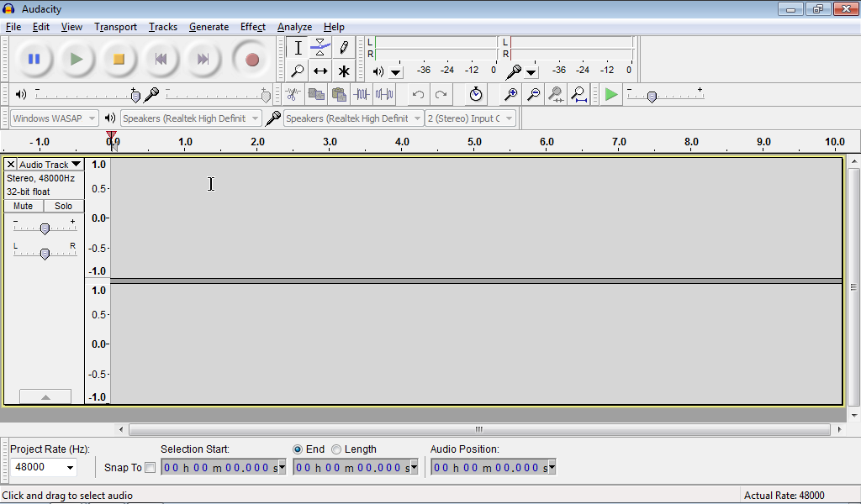Click the input volume slider handle
This screenshot has width=861, height=504.
coord(266,96)
